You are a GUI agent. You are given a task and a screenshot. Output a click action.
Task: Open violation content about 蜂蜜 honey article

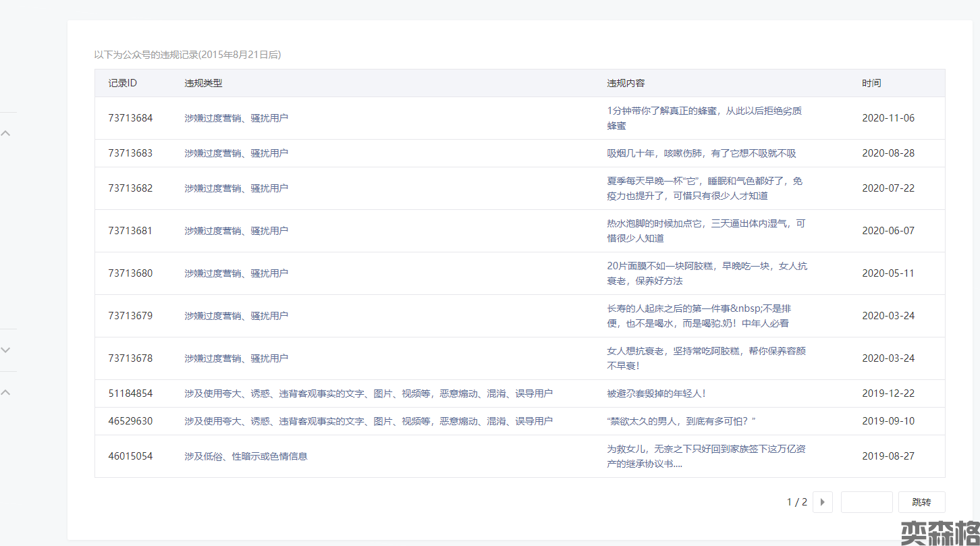[x=704, y=118]
